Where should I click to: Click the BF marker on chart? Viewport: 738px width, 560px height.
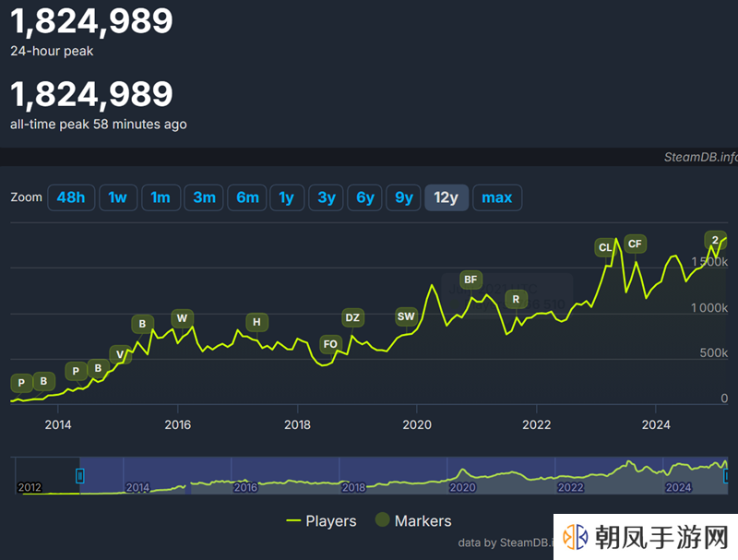tap(470, 280)
